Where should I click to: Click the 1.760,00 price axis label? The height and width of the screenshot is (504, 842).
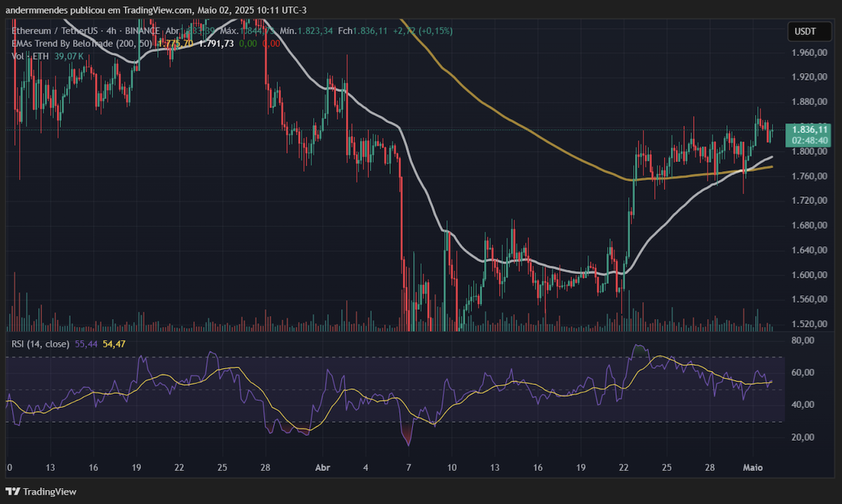click(x=809, y=176)
